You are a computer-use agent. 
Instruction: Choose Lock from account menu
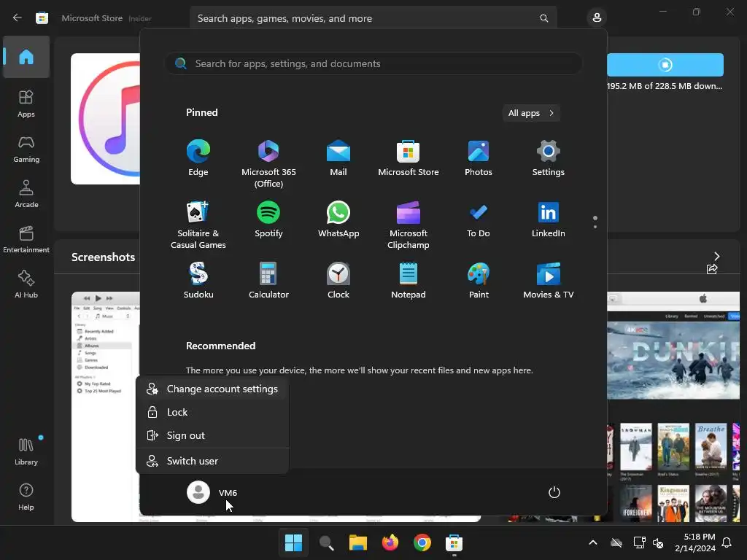pos(212,412)
